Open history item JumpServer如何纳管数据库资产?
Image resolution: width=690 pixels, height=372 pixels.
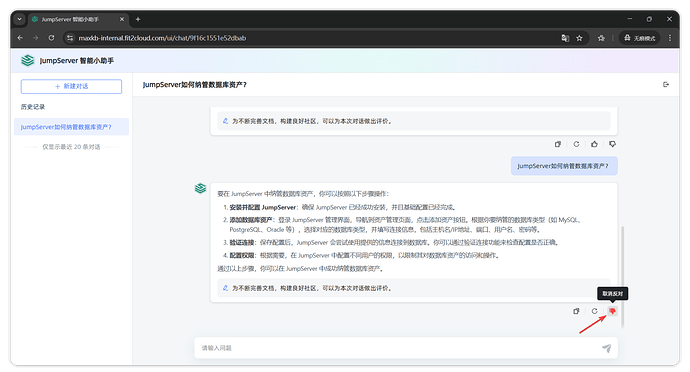click(x=71, y=127)
